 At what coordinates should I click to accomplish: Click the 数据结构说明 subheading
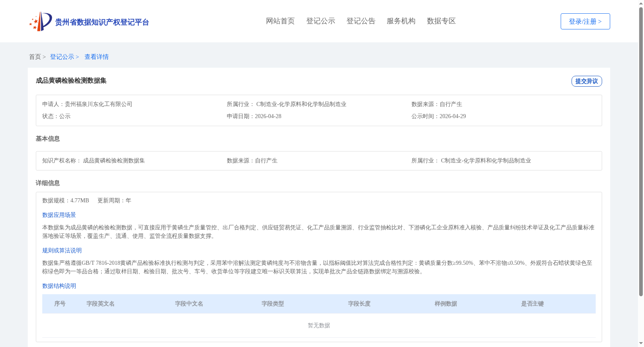(x=59, y=286)
